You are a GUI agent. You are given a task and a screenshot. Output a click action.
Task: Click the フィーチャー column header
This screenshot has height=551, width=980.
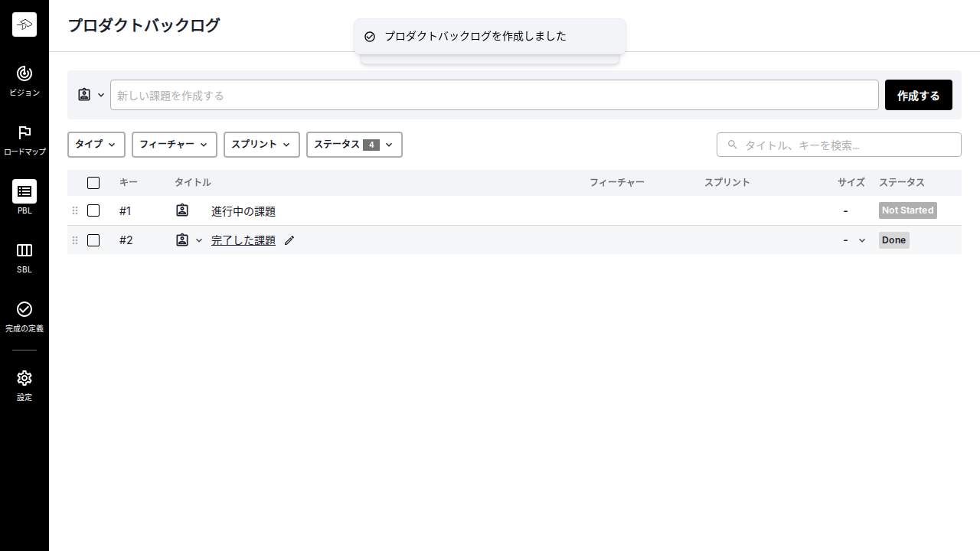617,183
